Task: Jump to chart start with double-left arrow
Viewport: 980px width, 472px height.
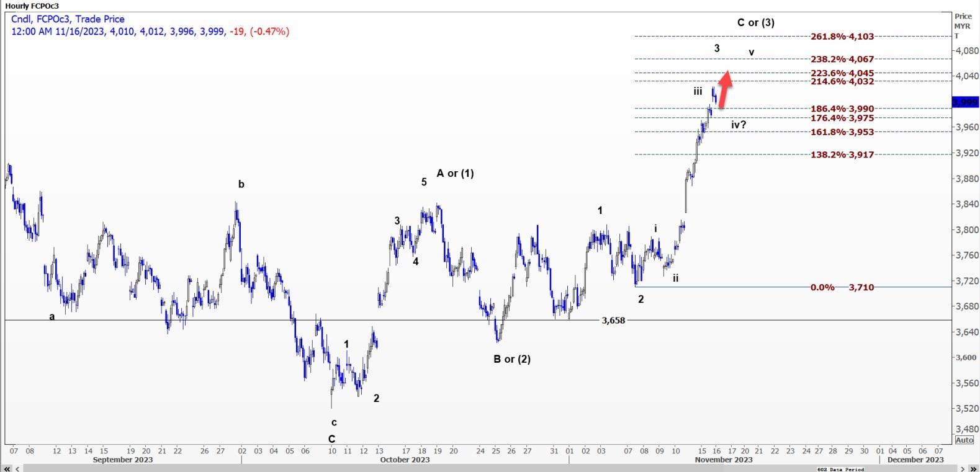Action: point(7,468)
